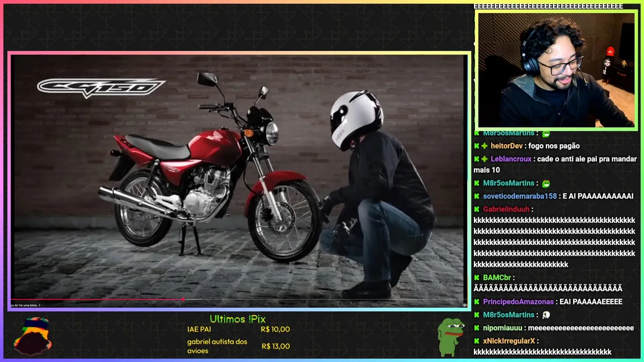Click nipomiauuu's 'meeeeeeee' chat message
This screenshot has width=644, height=362.
(581, 328)
